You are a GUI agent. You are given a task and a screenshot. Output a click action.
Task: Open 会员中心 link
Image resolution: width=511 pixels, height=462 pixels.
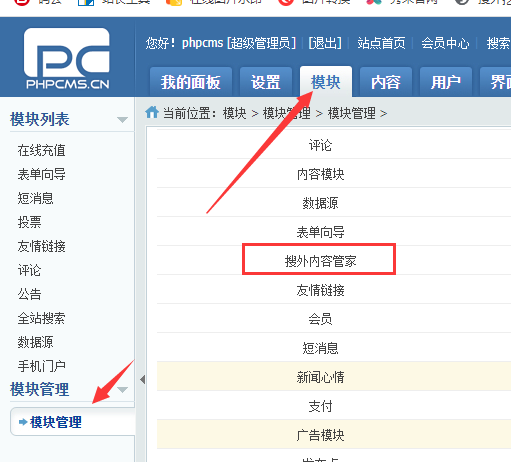[445, 43]
